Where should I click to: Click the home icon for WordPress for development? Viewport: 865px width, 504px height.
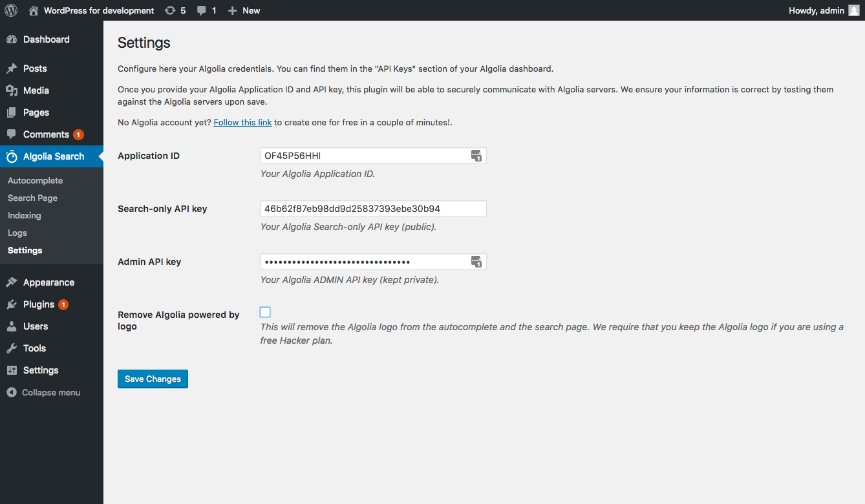point(34,10)
